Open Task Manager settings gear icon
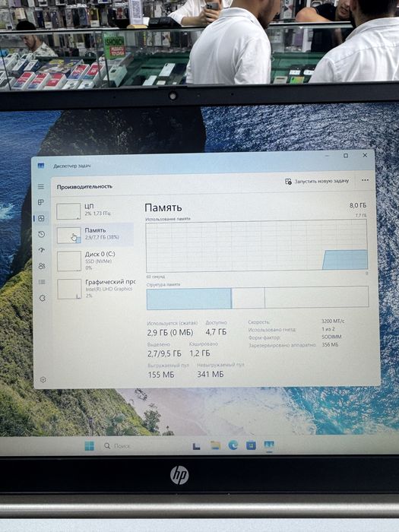Image resolution: width=399 pixels, height=532 pixels. [x=43, y=380]
